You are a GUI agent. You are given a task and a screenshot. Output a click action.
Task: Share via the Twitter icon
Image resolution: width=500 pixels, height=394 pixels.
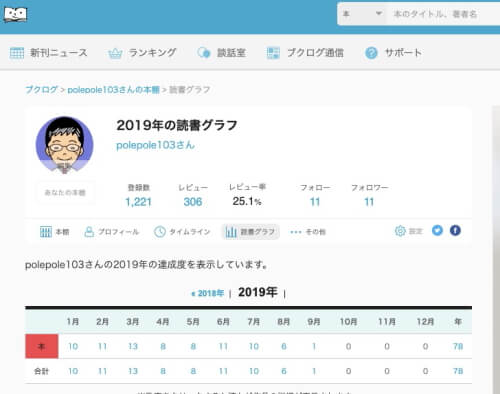click(437, 230)
